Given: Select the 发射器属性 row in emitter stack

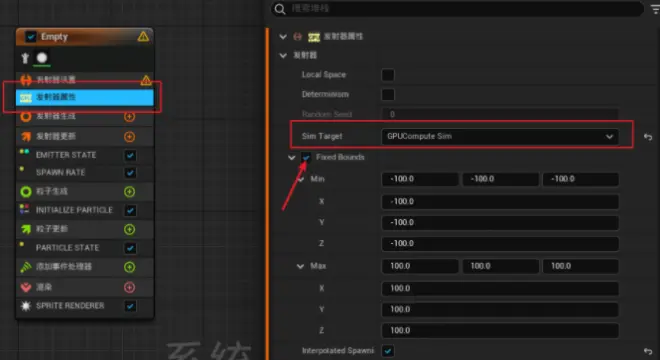Looking at the screenshot, I should [x=85, y=97].
